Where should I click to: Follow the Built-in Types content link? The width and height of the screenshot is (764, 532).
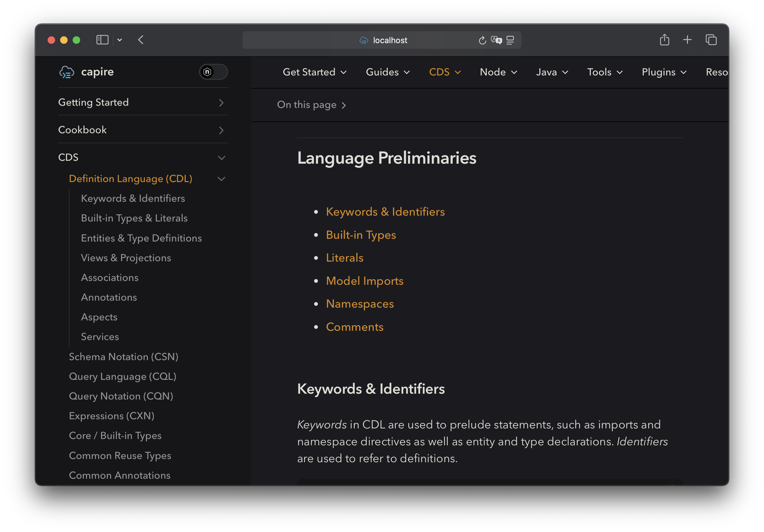361,235
